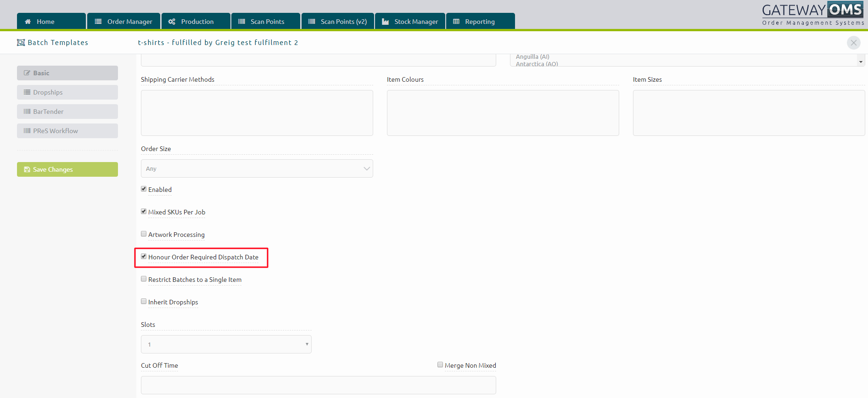This screenshot has width=868, height=398.
Task: Open the Home tab
Action: pyautogui.click(x=51, y=21)
